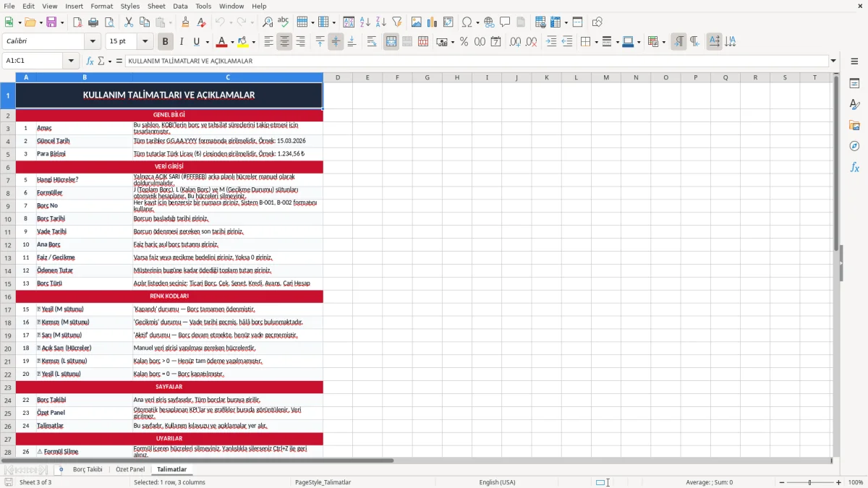Click the AutoFilter funnel icon
Screen dimensions: 868x488
pyautogui.click(x=397, y=22)
